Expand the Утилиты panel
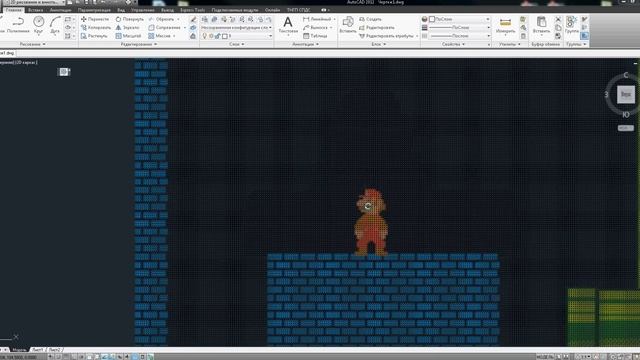The image size is (640, 360). pyautogui.click(x=510, y=44)
